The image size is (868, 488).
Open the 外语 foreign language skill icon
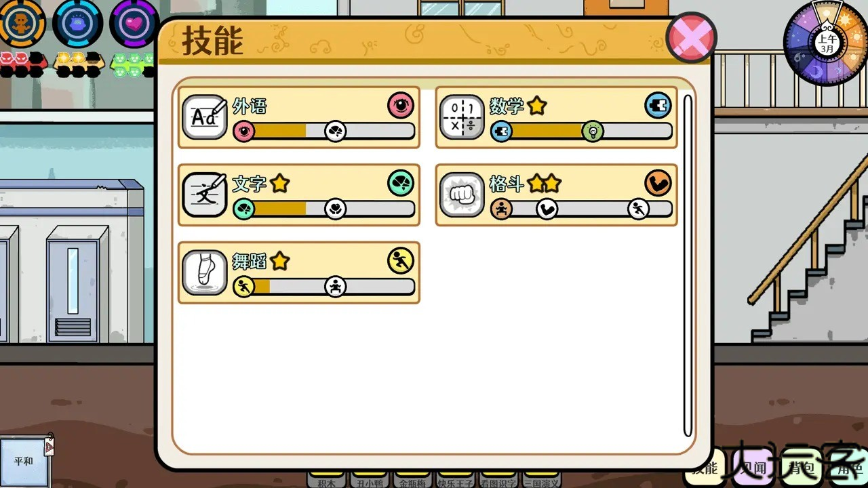(x=205, y=117)
